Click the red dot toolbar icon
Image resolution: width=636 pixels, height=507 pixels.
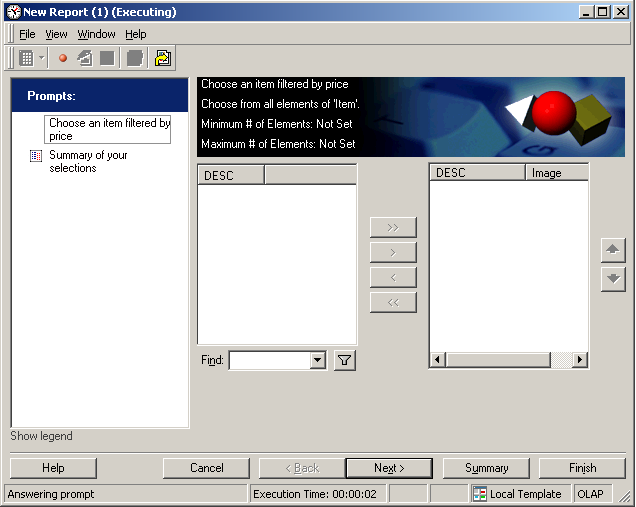point(63,58)
